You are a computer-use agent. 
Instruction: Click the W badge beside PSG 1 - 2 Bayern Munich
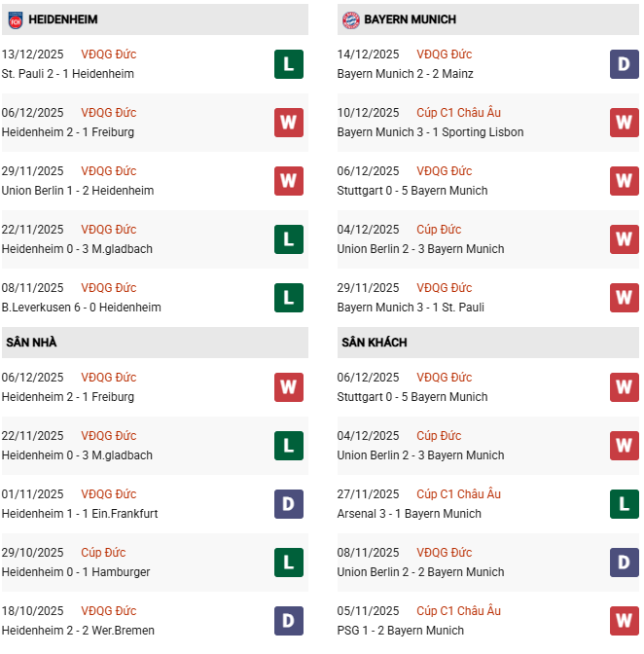click(625, 621)
